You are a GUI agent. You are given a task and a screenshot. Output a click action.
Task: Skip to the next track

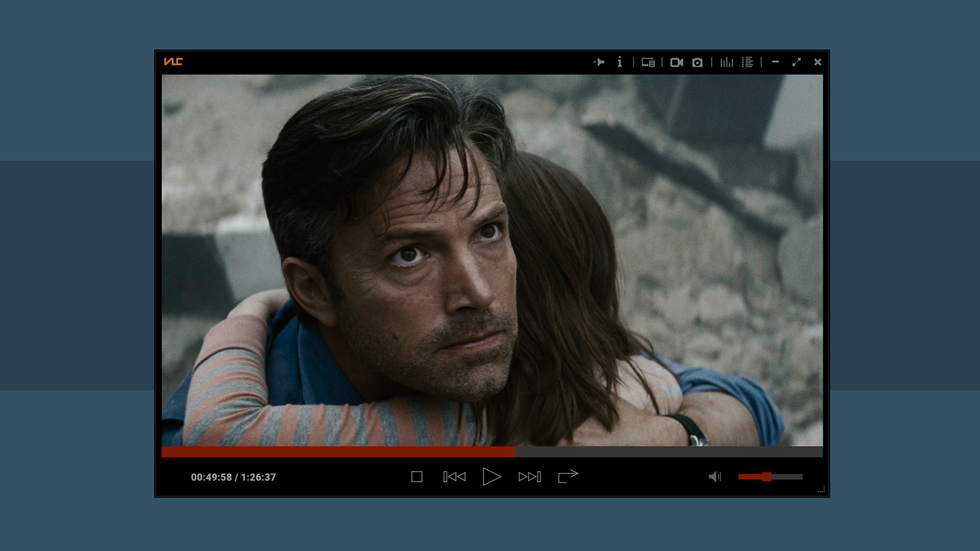coord(529,476)
